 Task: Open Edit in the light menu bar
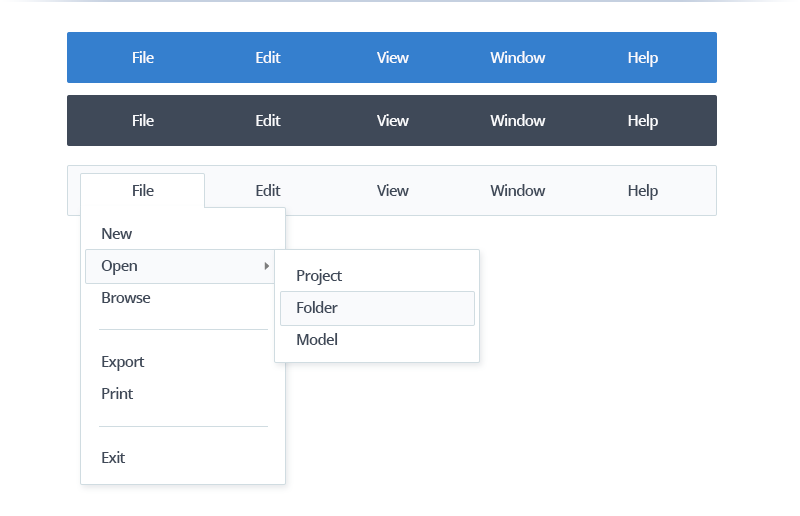click(x=268, y=191)
